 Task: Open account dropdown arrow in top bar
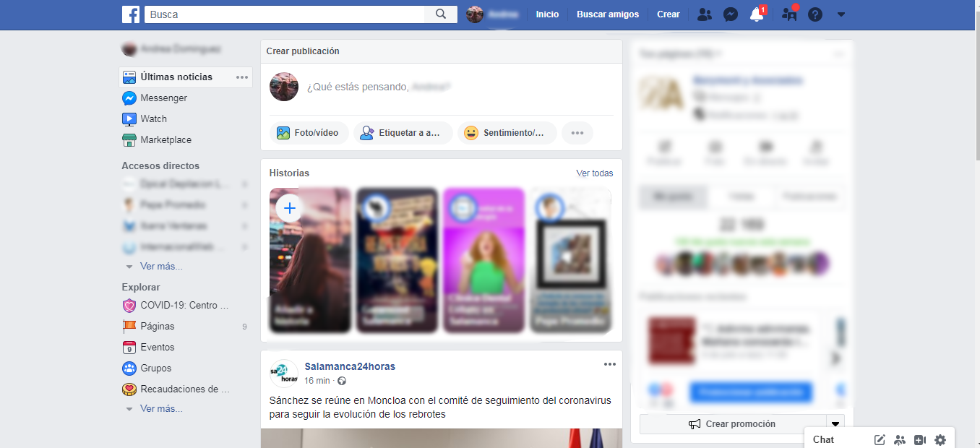tap(841, 14)
